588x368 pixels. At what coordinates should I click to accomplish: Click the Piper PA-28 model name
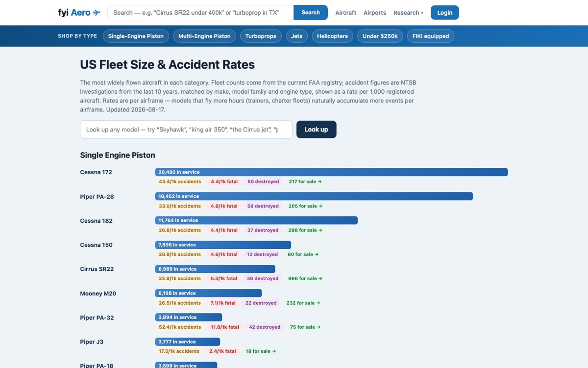click(x=97, y=197)
